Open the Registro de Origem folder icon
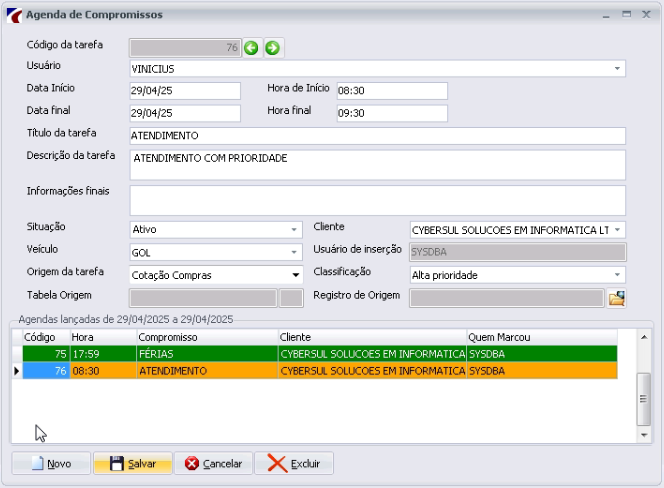 click(x=617, y=298)
